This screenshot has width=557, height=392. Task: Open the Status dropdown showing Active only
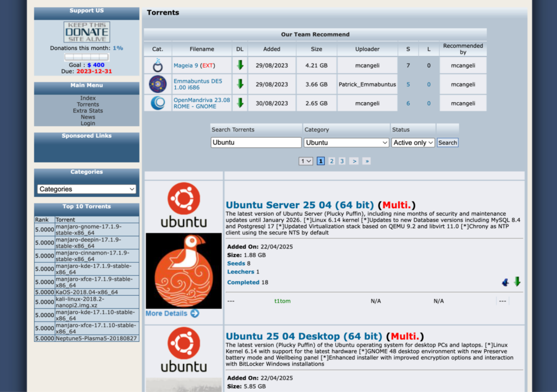[x=413, y=142]
